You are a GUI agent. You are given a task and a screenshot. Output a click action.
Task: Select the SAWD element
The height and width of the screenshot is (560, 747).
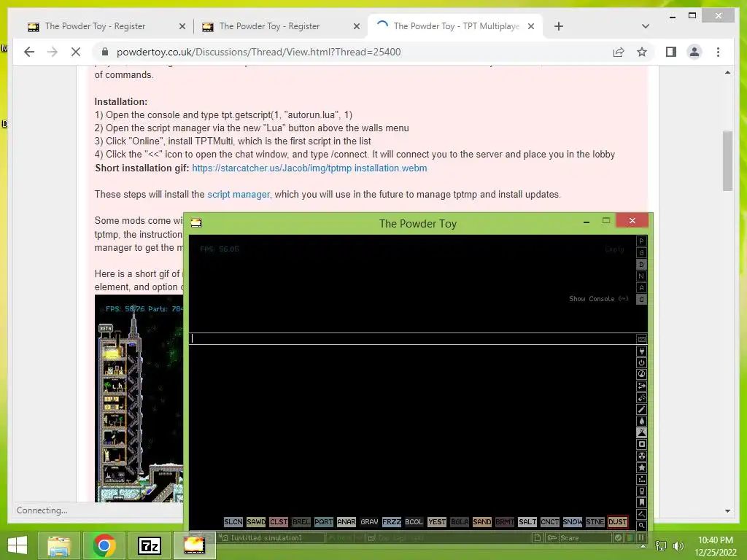point(256,522)
